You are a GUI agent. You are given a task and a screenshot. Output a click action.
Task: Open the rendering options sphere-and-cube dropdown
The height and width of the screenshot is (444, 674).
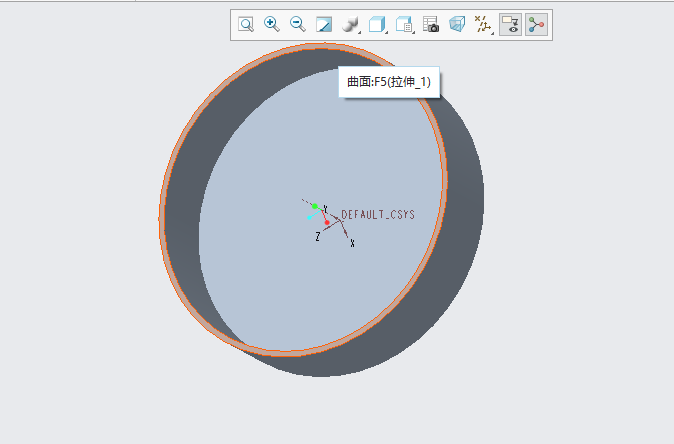click(x=351, y=24)
